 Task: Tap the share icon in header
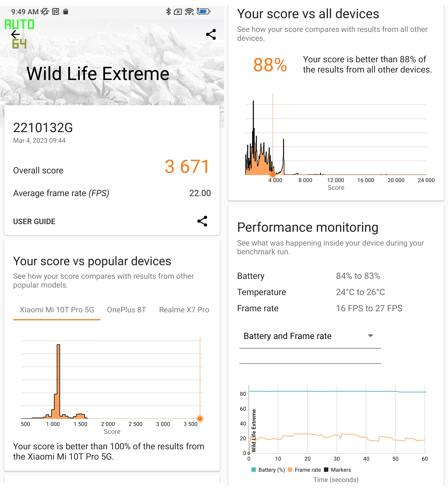click(211, 35)
